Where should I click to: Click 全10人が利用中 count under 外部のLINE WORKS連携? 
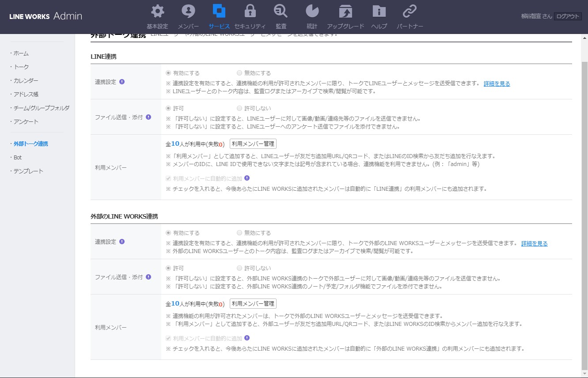[x=195, y=304]
